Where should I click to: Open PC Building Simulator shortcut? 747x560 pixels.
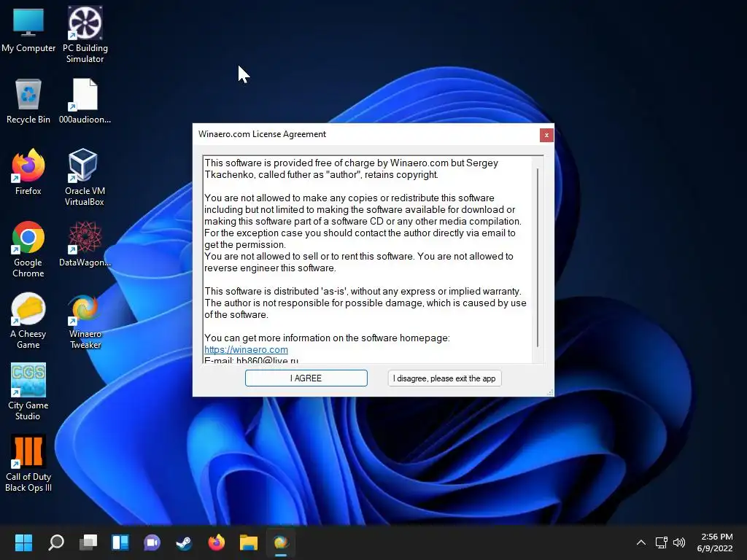85,34
